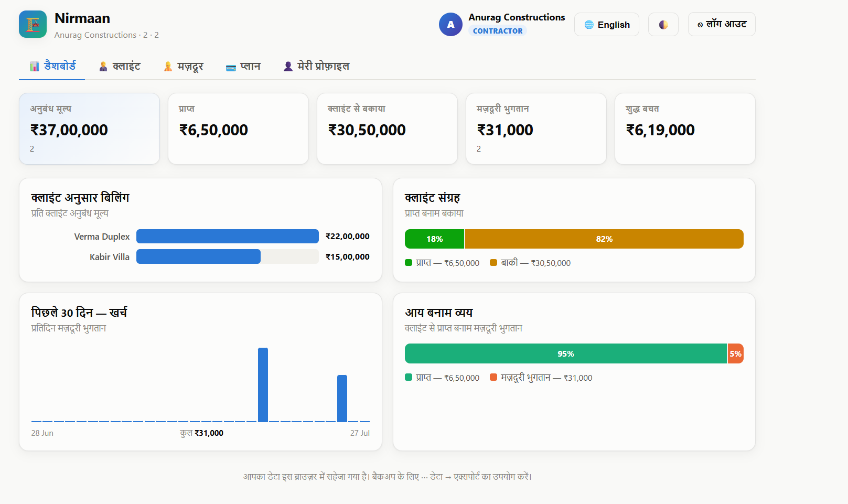This screenshot has height=504, width=848.
Task: Click the Kabir Villa billing bar
Action: tap(198, 256)
